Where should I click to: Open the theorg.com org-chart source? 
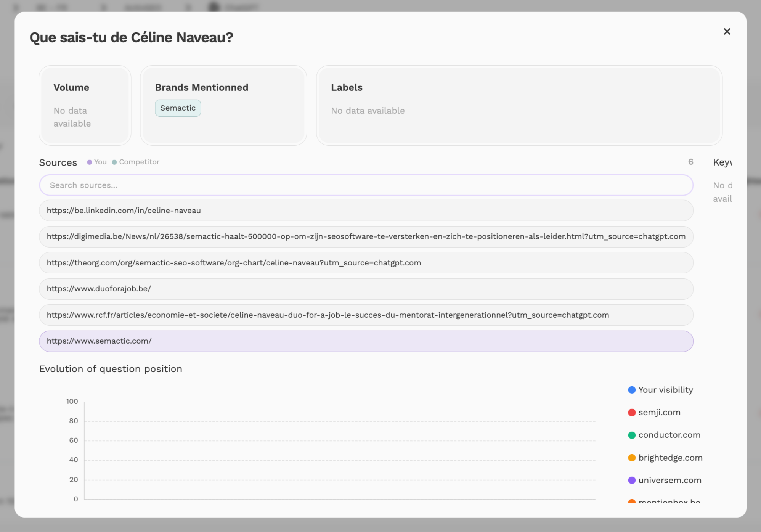366,263
